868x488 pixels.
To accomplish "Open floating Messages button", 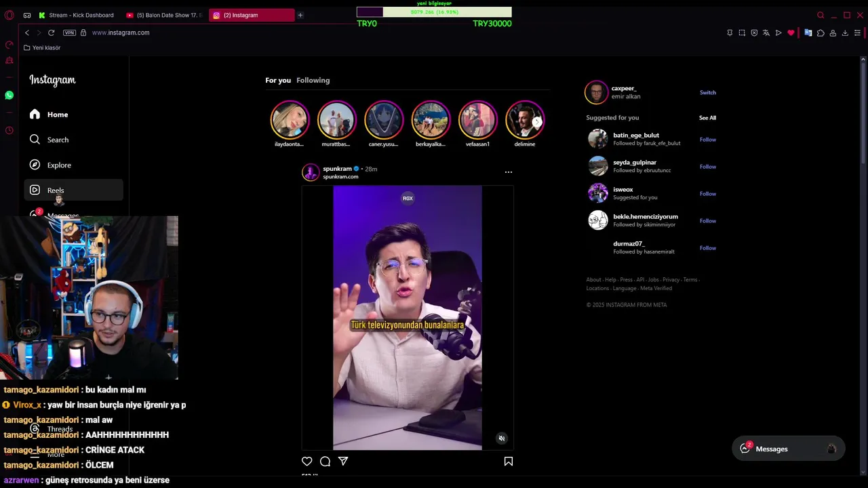I will pyautogui.click(x=789, y=449).
